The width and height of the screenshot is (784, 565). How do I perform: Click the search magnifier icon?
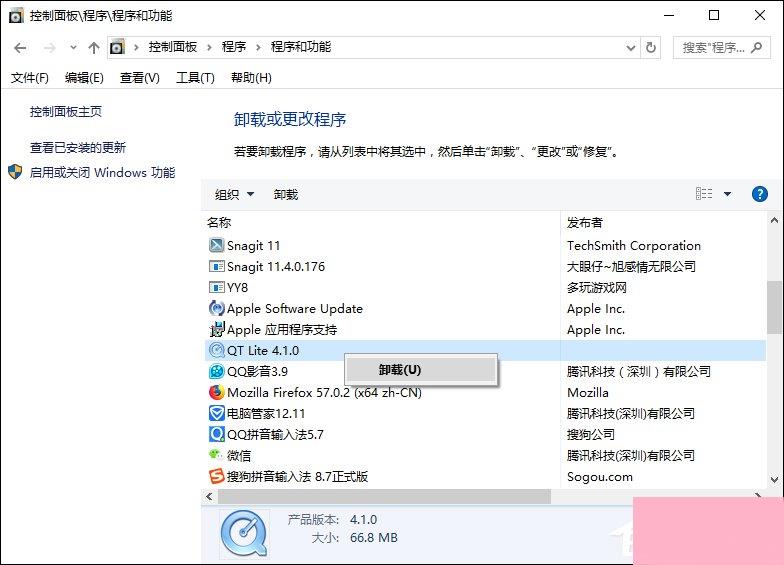[756, 48]
